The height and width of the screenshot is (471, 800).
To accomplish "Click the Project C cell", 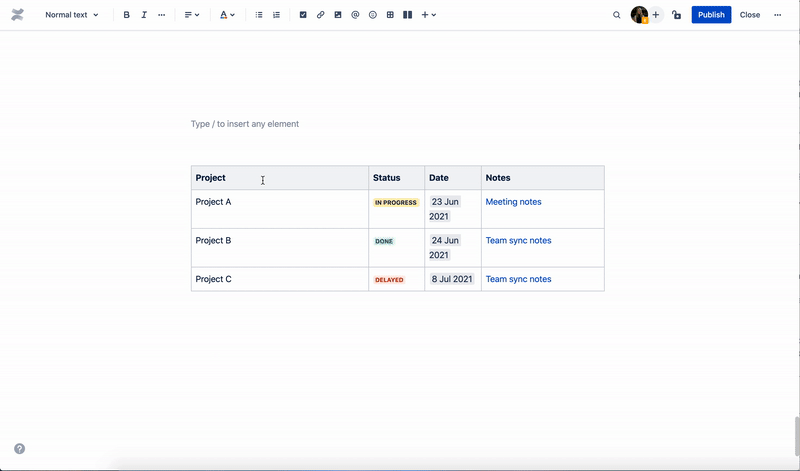I will pyautogui.click(x=280, y=279).
